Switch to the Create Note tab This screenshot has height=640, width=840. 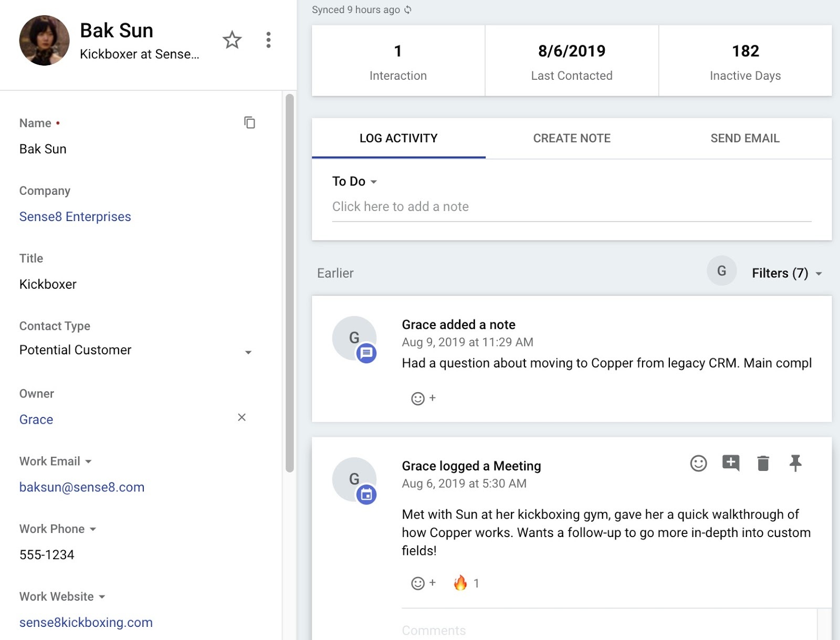(572, 138)
